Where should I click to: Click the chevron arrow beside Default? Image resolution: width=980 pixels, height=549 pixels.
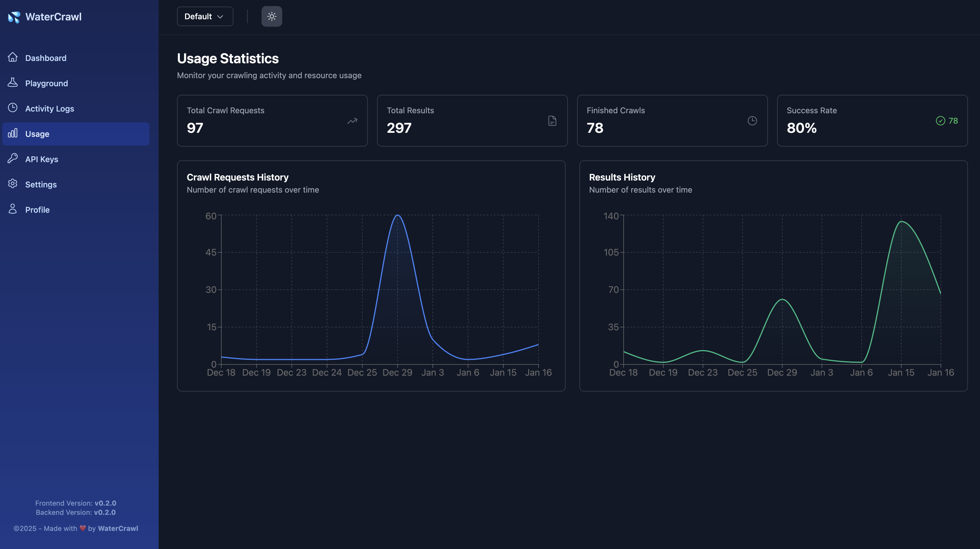coord(220,17)
